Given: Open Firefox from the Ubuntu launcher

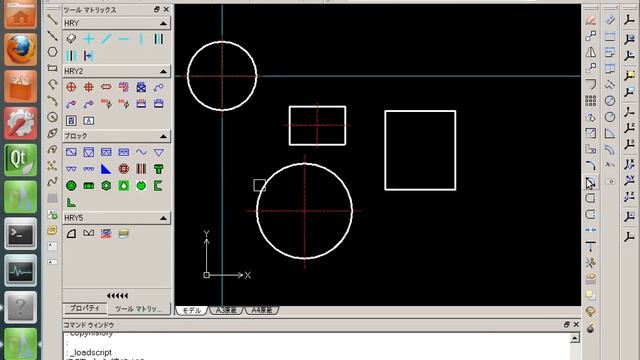Looking at the screenshot, I should pyautogui.click(x=20, y=49).
